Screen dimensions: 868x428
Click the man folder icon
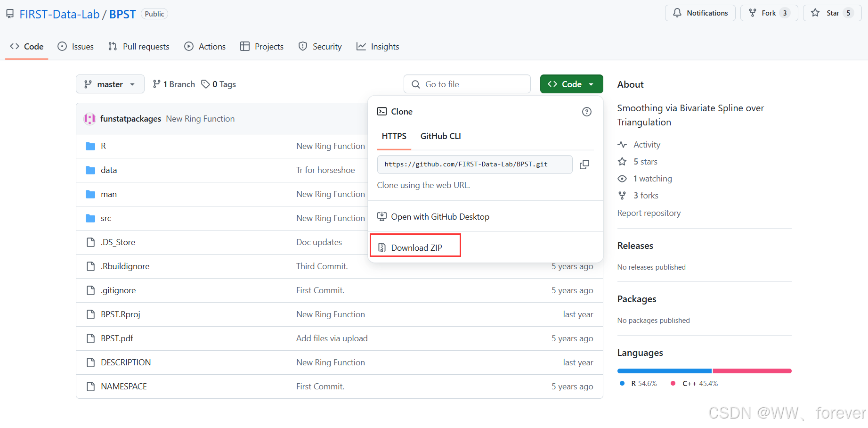pyautogui.click(x=90, y=194)
